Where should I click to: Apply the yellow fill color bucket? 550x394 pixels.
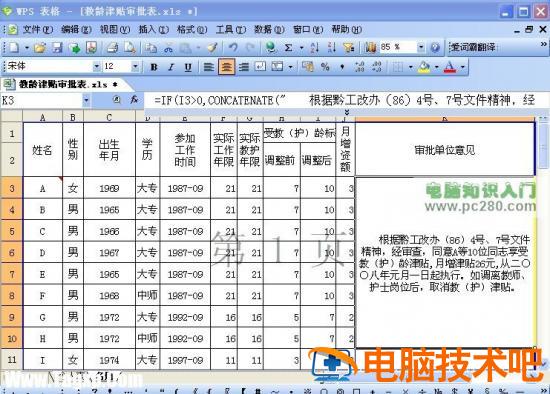tap(424, 67)
